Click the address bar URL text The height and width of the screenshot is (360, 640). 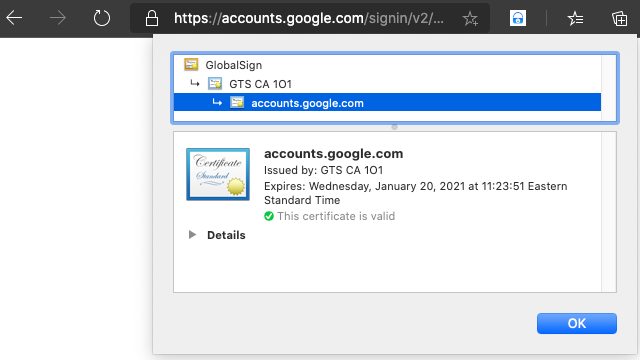309,18
